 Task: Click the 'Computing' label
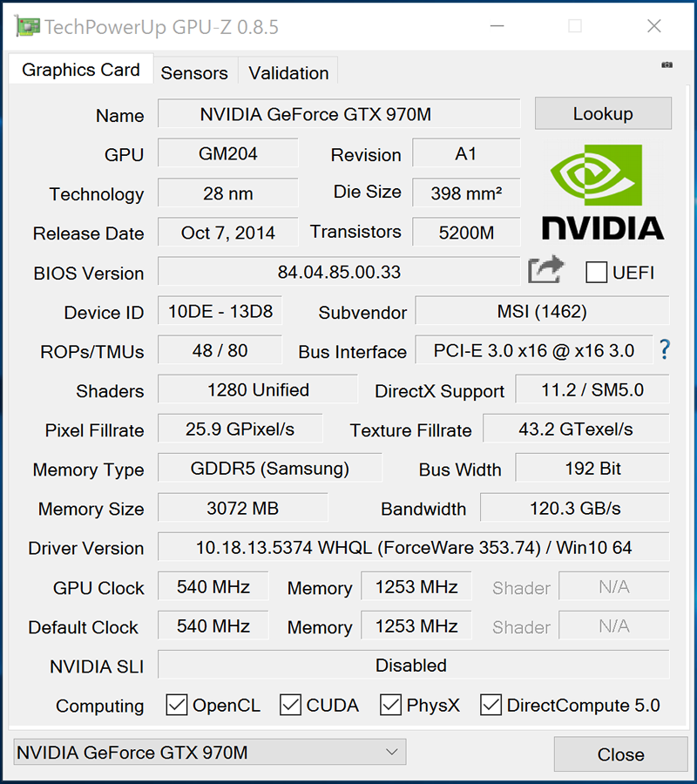click(100, 706)
